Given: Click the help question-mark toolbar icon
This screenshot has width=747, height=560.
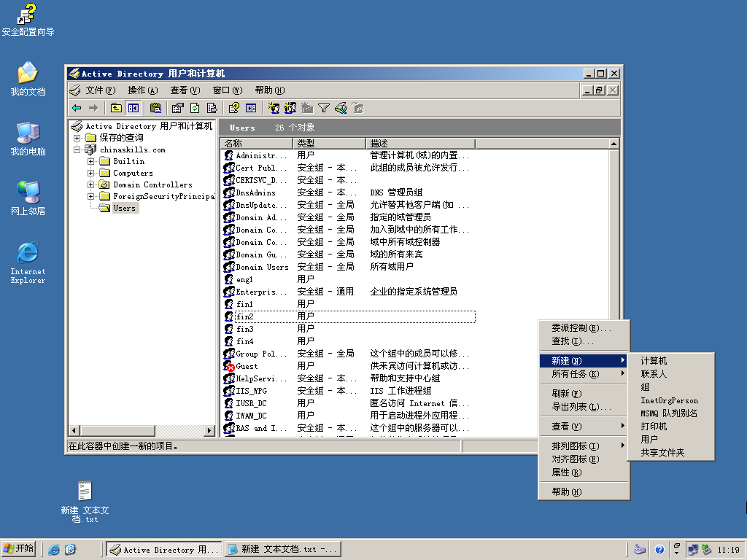Looking at the screenshot, I should [233, 108].
